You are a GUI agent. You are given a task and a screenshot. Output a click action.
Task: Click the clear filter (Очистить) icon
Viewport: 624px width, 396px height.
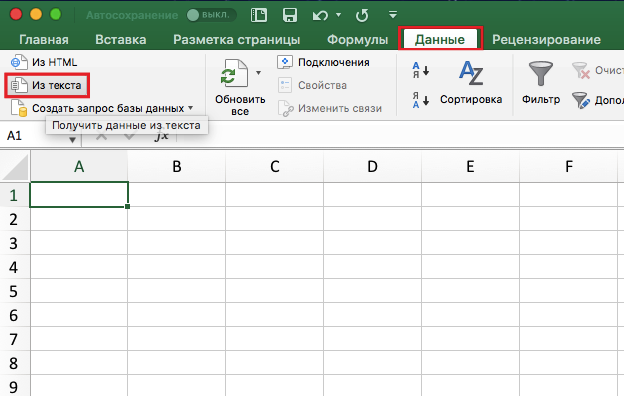[x=581, y=71]
